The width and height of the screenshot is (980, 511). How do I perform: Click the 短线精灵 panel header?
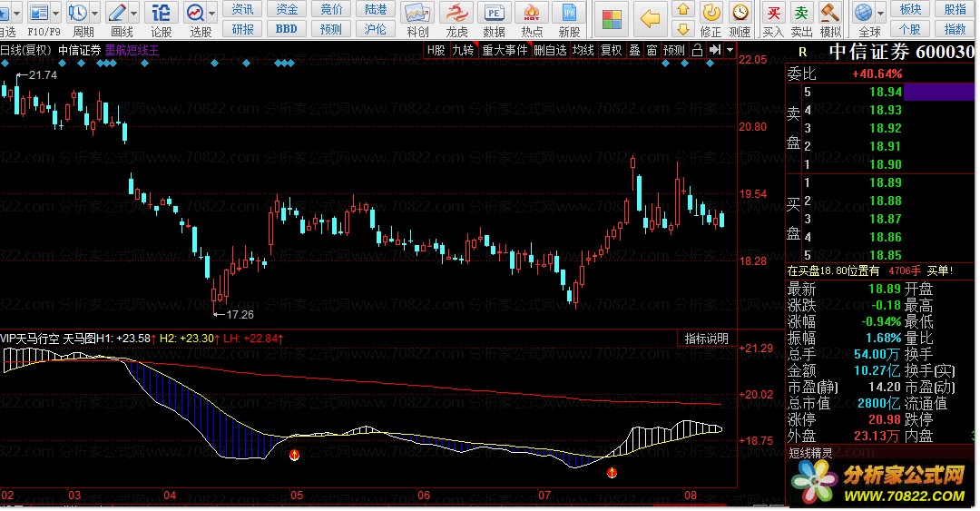coord(810,453)
